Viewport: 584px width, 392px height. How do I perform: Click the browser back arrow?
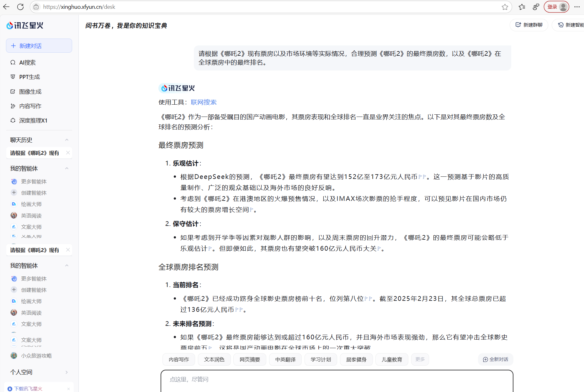(x=6, y=7)
